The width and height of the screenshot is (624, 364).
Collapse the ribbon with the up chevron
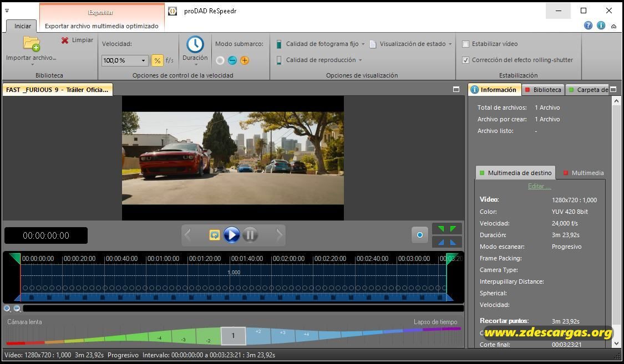coord(613,26)
